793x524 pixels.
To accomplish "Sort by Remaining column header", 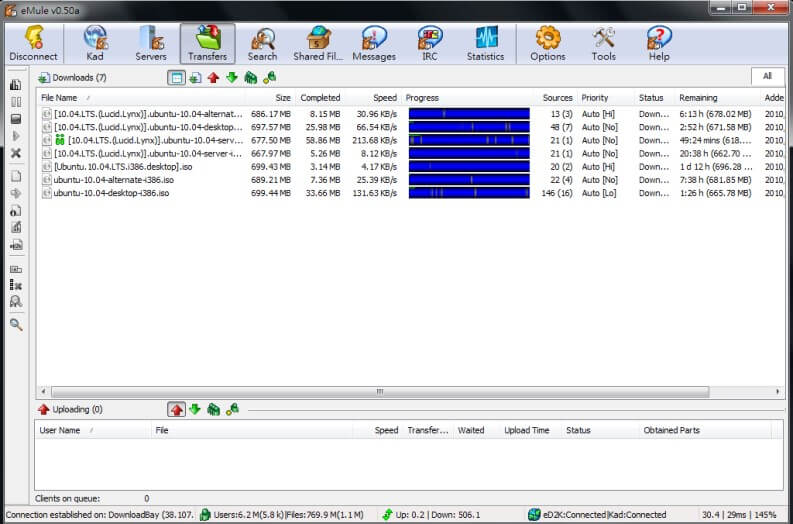I will [x=717, y=98].
